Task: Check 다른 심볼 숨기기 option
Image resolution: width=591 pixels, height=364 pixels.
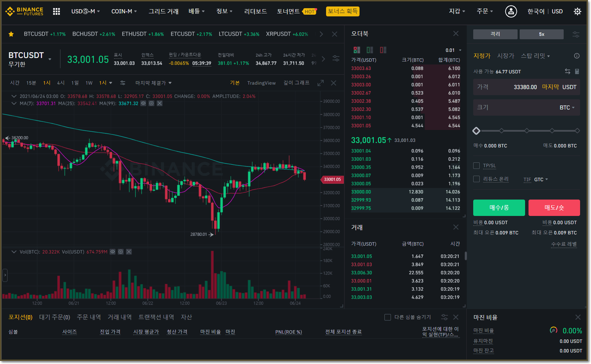Action: (x=388, y=317)
